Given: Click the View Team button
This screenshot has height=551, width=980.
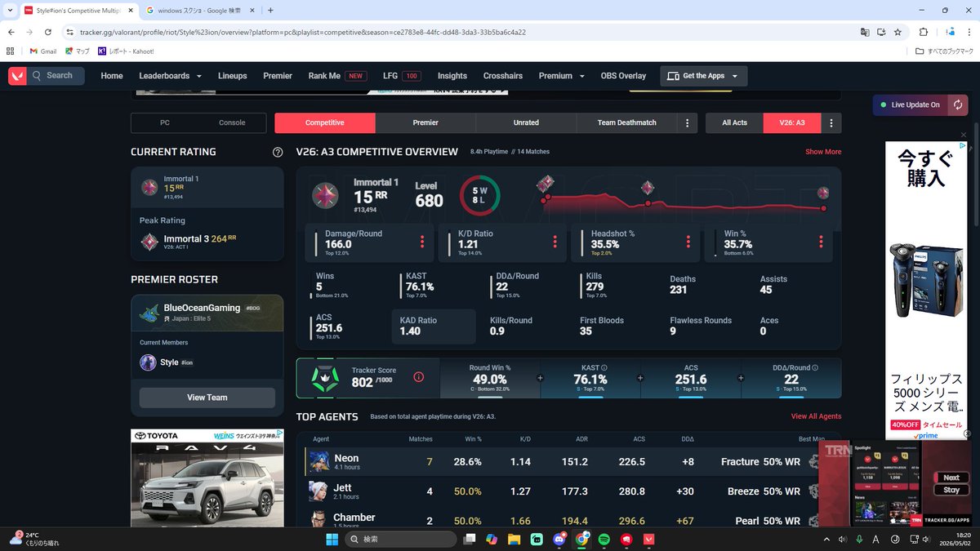Looking at the screenshot, I should pyautogui.click(x=207, y=398).
